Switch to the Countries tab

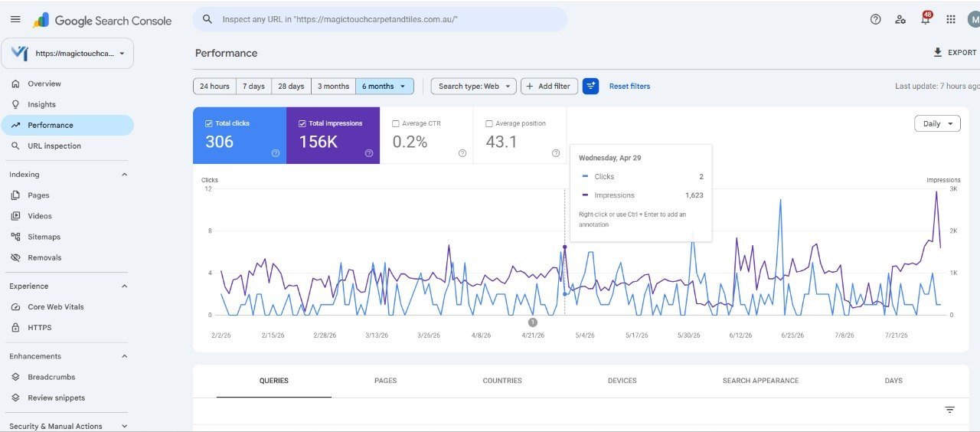[x=502, y=381]
